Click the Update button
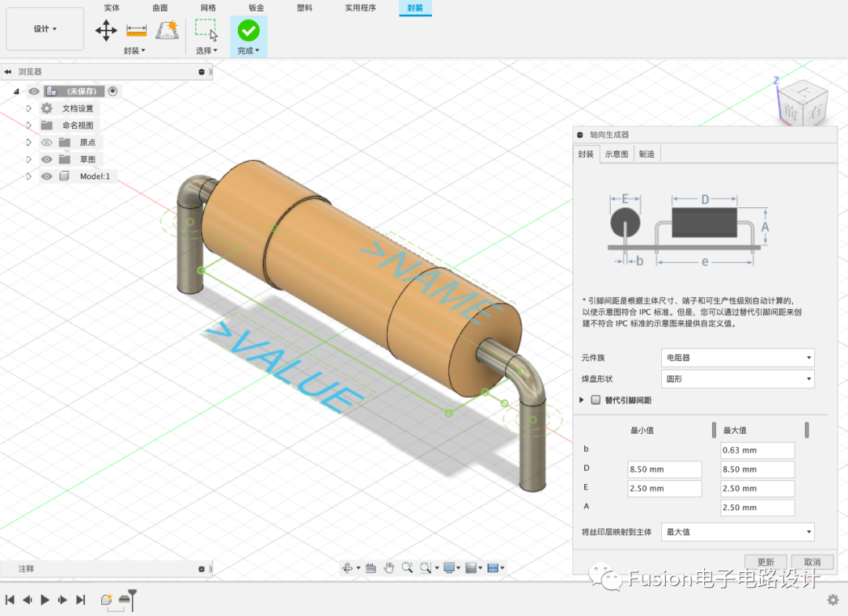 coord(766,562)
